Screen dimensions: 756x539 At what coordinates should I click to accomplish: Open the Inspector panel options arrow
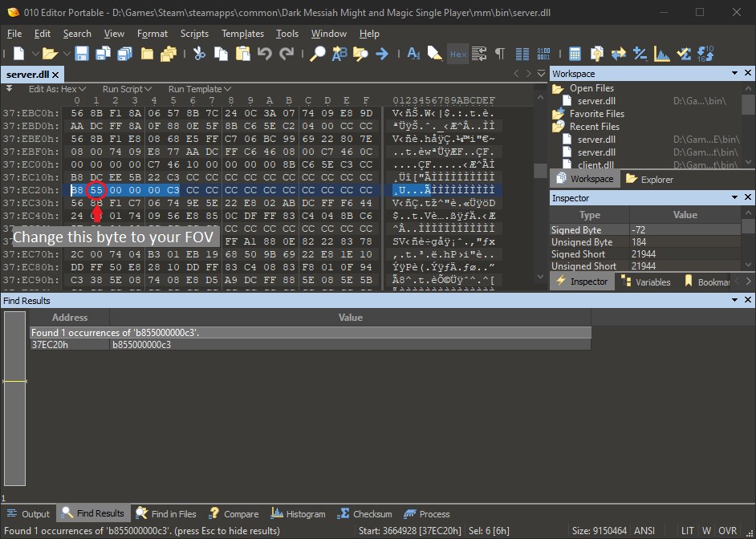734,197
